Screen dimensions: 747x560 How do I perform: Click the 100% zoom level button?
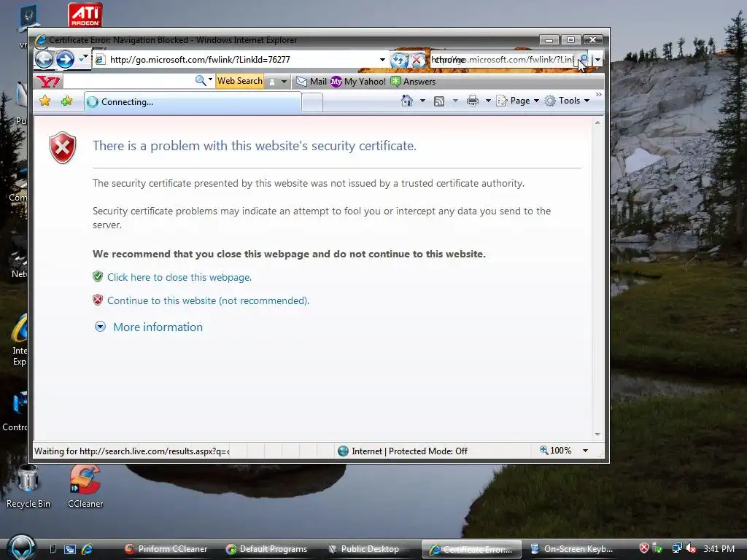pos(555,451)
